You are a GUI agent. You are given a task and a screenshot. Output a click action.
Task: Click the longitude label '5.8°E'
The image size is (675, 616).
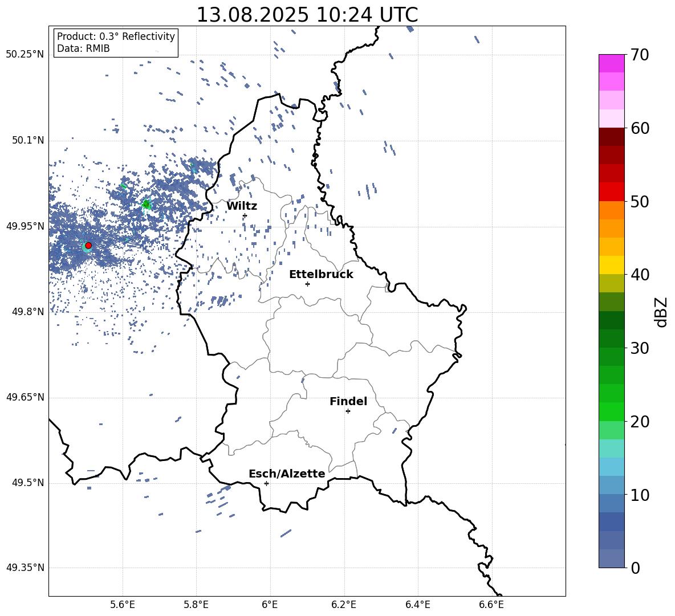pyautogui.click(x=196, y=605)
